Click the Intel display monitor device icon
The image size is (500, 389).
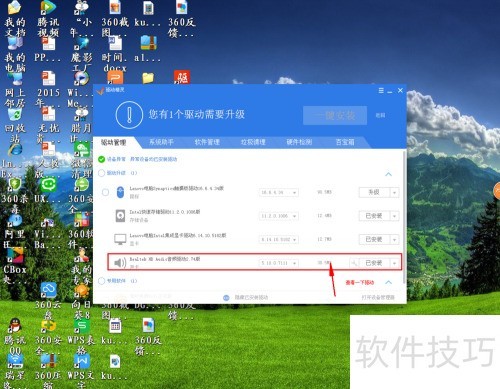tap(120, 239)
